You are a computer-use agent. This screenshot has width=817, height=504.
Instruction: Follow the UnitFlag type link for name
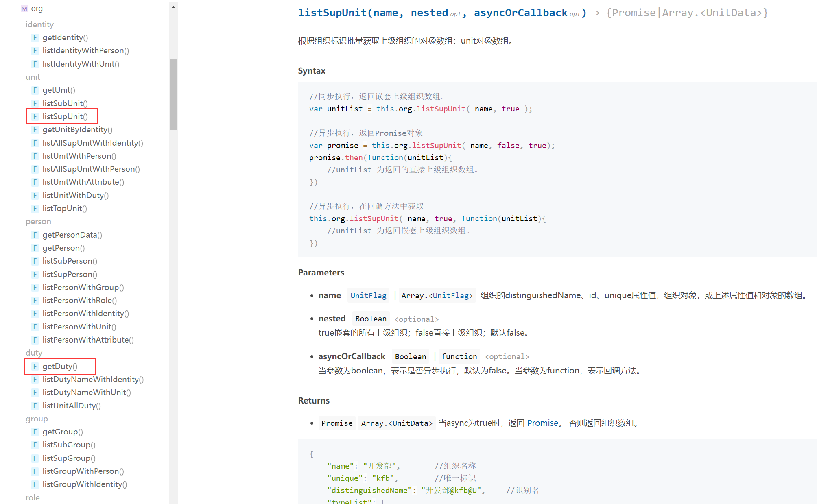[368, 296]
